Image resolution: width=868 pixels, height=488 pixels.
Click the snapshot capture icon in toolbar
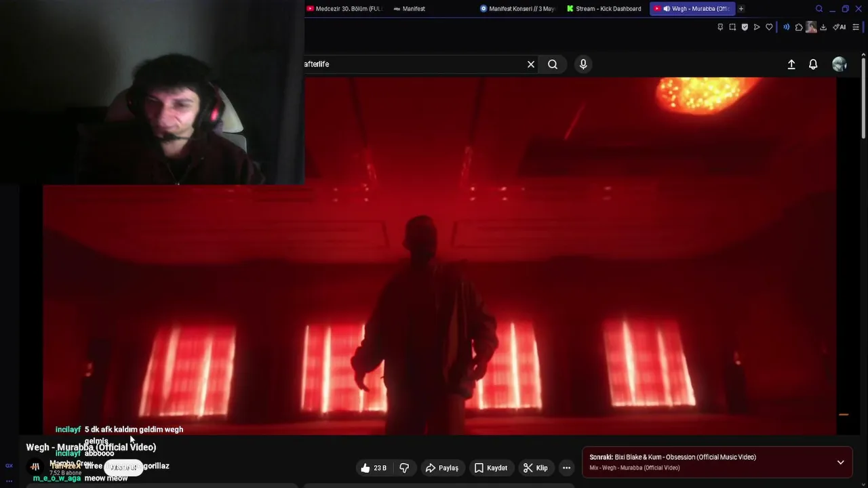coord(732,27)
